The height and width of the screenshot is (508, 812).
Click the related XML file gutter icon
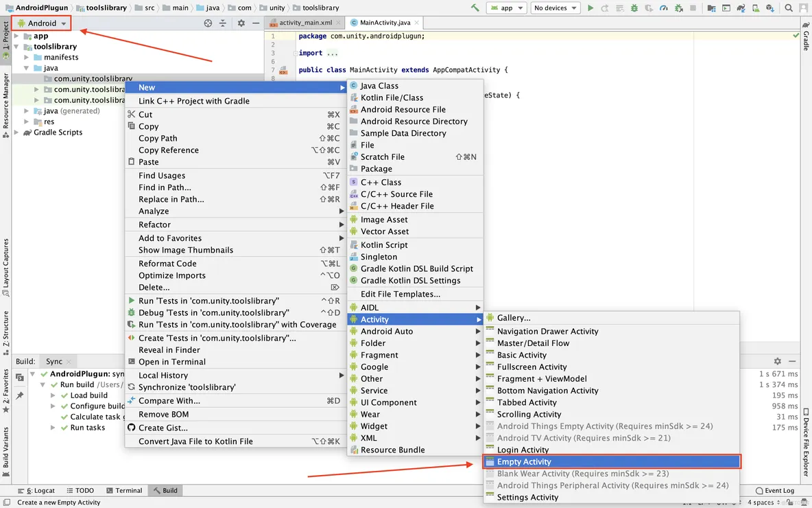tap(283, 70)
